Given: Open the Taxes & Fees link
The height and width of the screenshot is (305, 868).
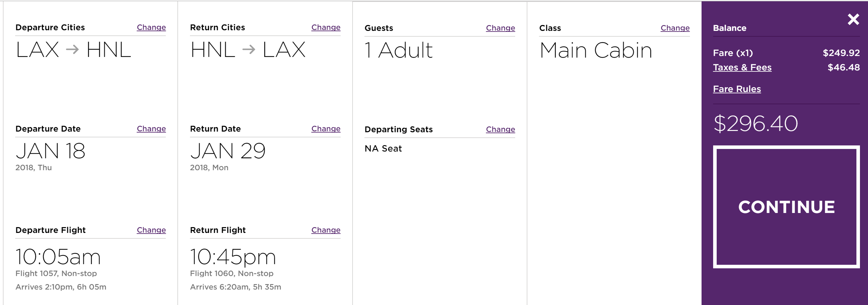Looking at the screenshot, I should 742,67.
